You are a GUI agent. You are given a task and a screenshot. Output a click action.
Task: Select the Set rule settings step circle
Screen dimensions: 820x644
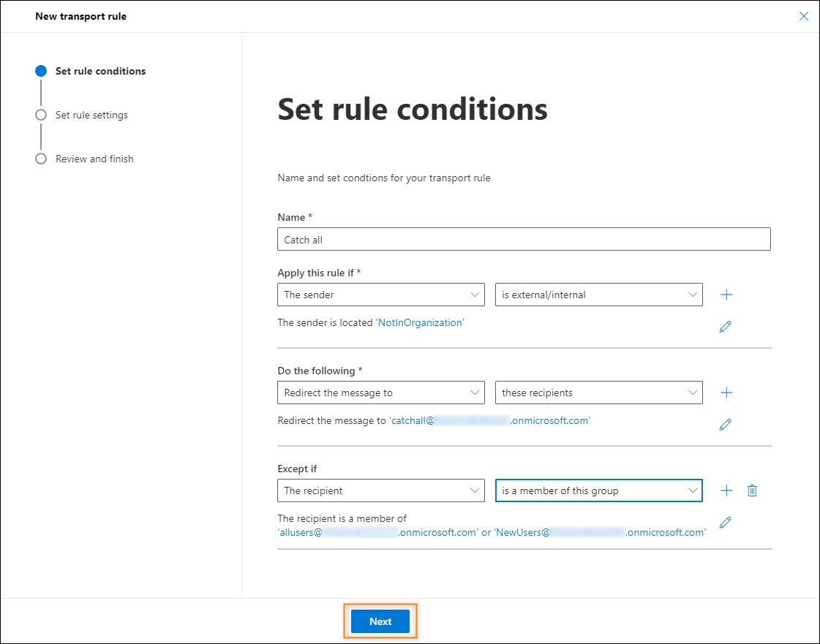coord(41,115)
